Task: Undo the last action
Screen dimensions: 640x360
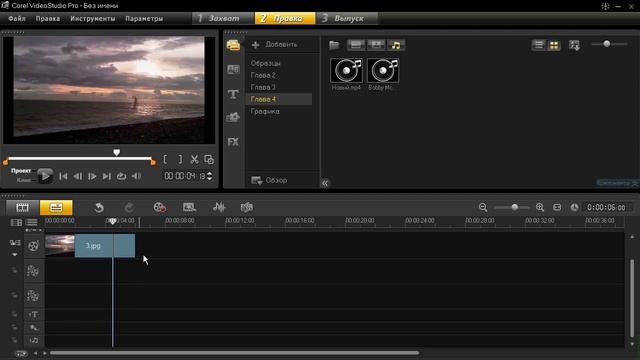Action: point(99,207)
